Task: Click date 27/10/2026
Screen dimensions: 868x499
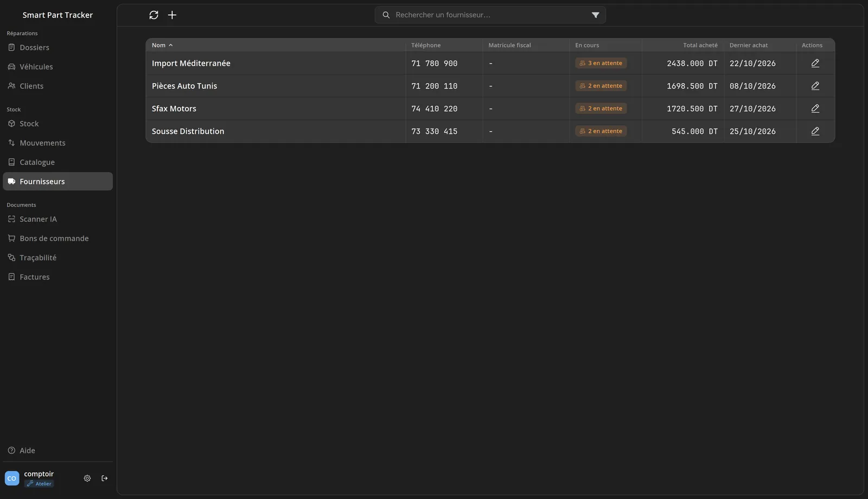Action: (x=752, y=108)
